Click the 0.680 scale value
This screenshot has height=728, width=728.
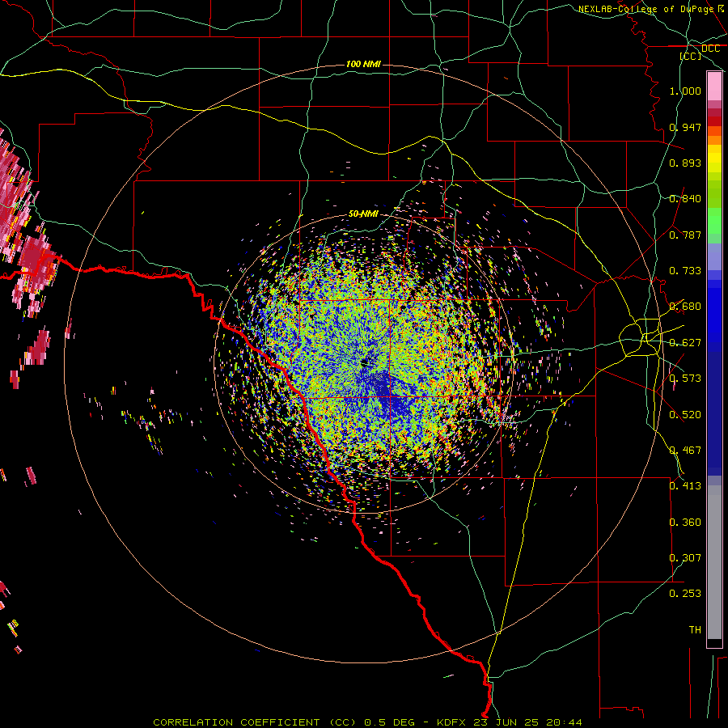(685, 307)
